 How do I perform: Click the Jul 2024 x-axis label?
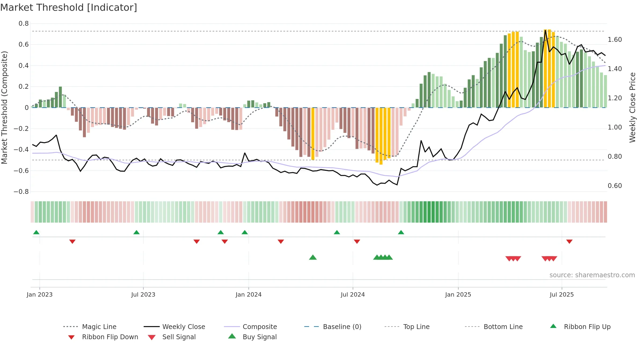[x=353, y=294]
